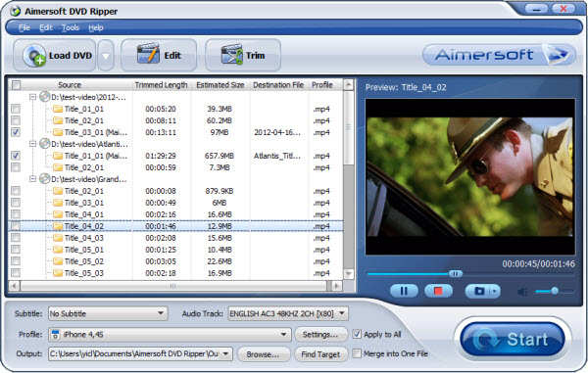Uncheck the Apply to All checkbox

coord(357,334)
